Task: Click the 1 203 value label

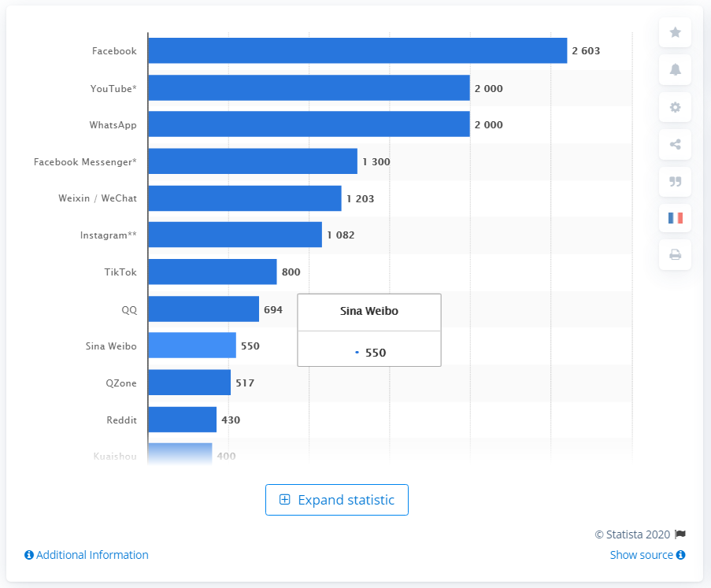Action: point(361,198)
